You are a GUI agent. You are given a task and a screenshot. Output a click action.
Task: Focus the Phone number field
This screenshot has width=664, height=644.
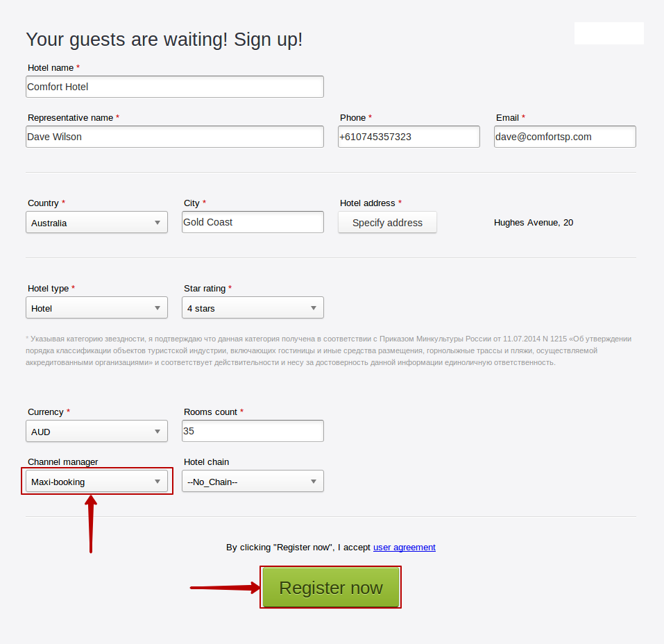coord(409,137)
